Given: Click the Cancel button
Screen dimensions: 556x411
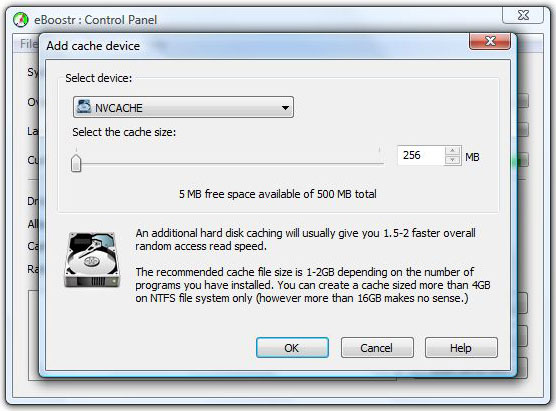Looking at the screenshot, I should (x=377, y=348).
